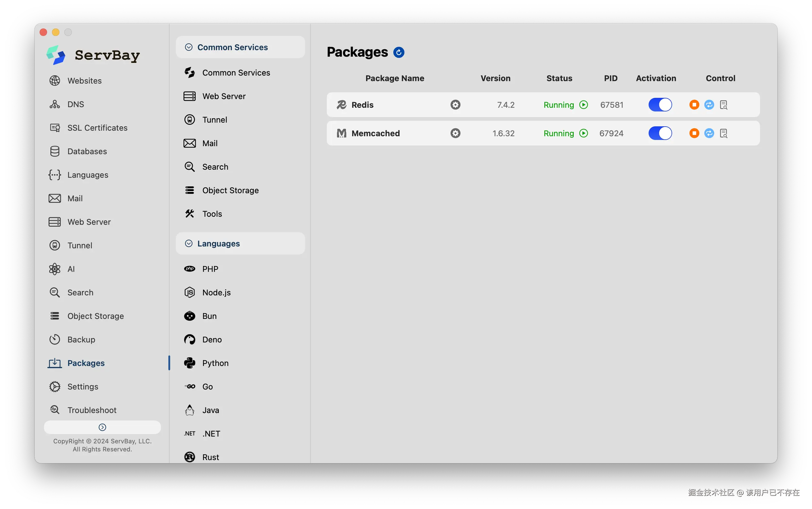Click the Redis settings gear icon
This screenshot has height=509, width=812.
(x=455, y=105)
